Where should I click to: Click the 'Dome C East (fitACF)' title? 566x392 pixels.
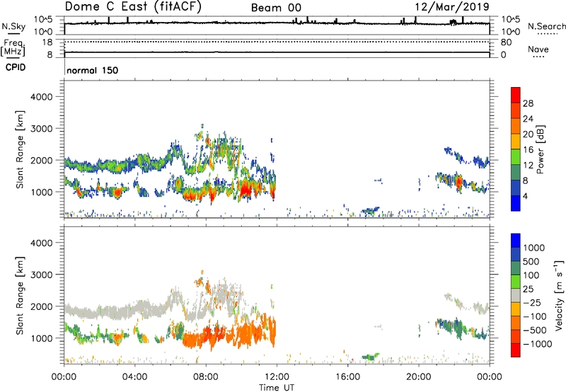tap(133, 7)
